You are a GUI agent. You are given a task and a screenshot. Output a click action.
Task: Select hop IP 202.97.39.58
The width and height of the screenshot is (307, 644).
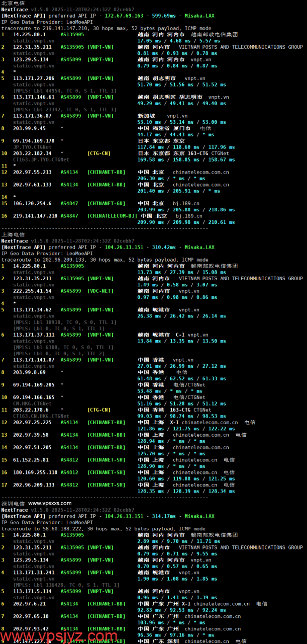[x=31, y=435]
